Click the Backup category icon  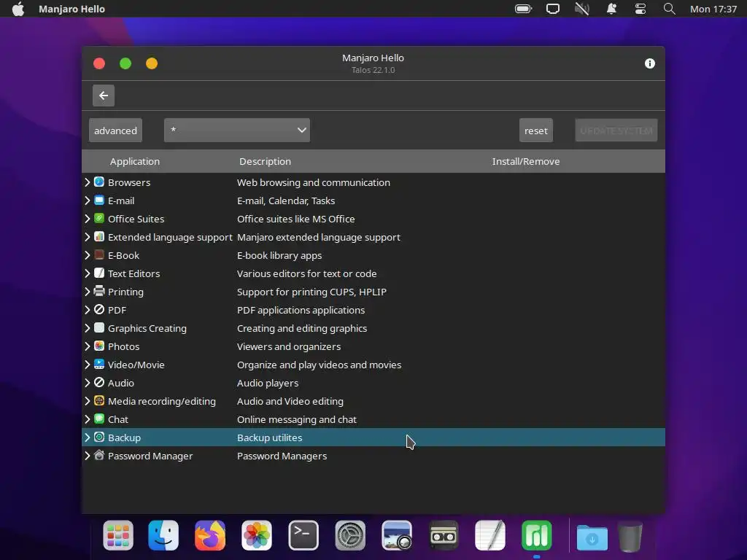tap(99, 437)
